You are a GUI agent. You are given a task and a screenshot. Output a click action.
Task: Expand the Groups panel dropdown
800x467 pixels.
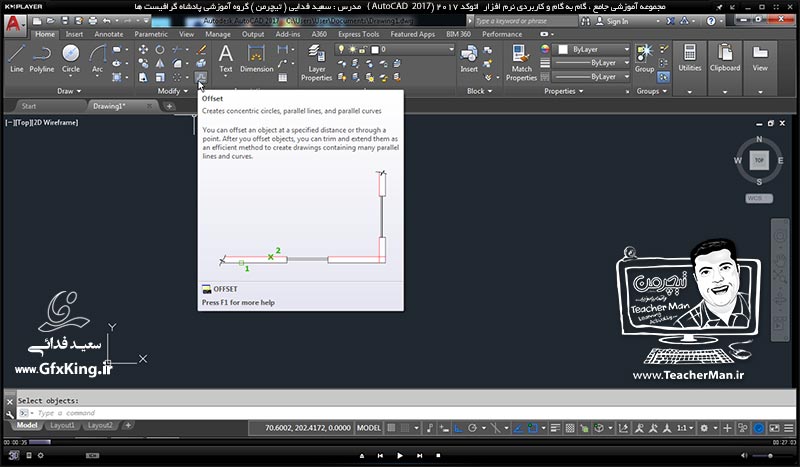coord(652,91)
